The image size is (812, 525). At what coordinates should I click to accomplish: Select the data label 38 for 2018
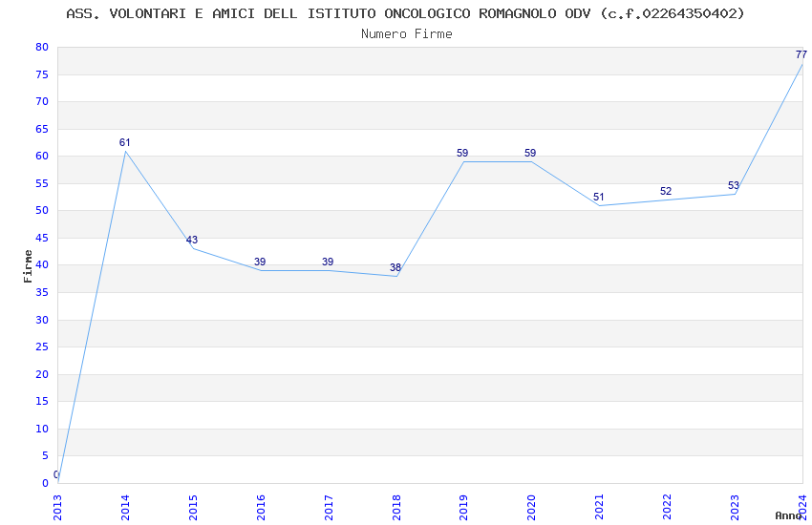pyautogui.click(x=395, y=268)
